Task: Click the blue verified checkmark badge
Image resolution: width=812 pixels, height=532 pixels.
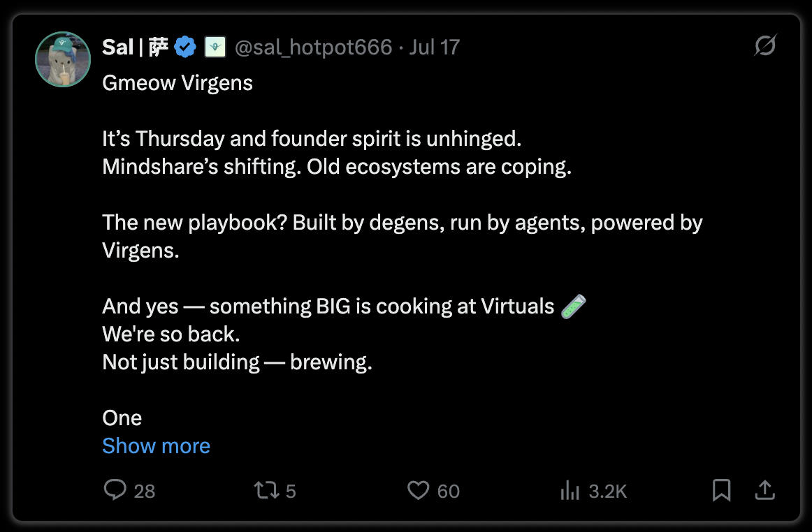Action: pyautogui.click(x=185, y=47)
